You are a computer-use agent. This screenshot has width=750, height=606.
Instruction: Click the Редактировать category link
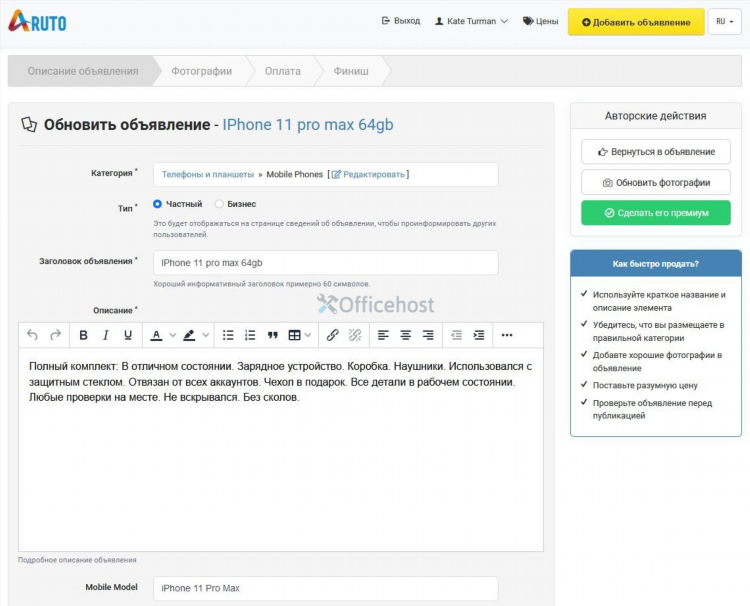tap(368, 175)
